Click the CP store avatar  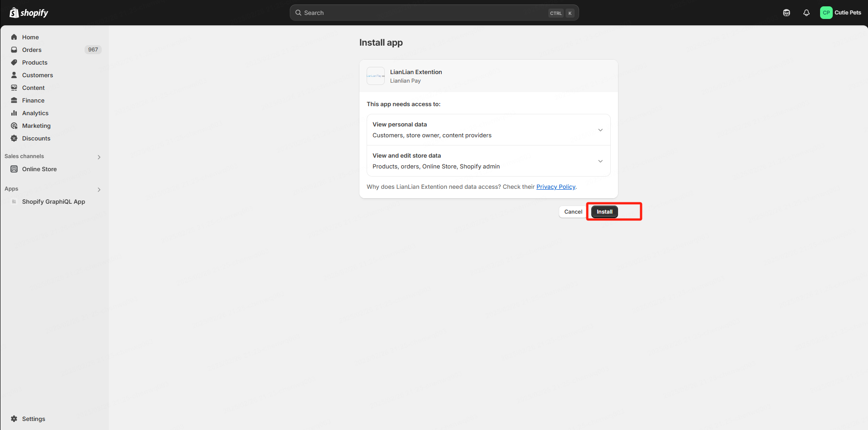[826, 13]
